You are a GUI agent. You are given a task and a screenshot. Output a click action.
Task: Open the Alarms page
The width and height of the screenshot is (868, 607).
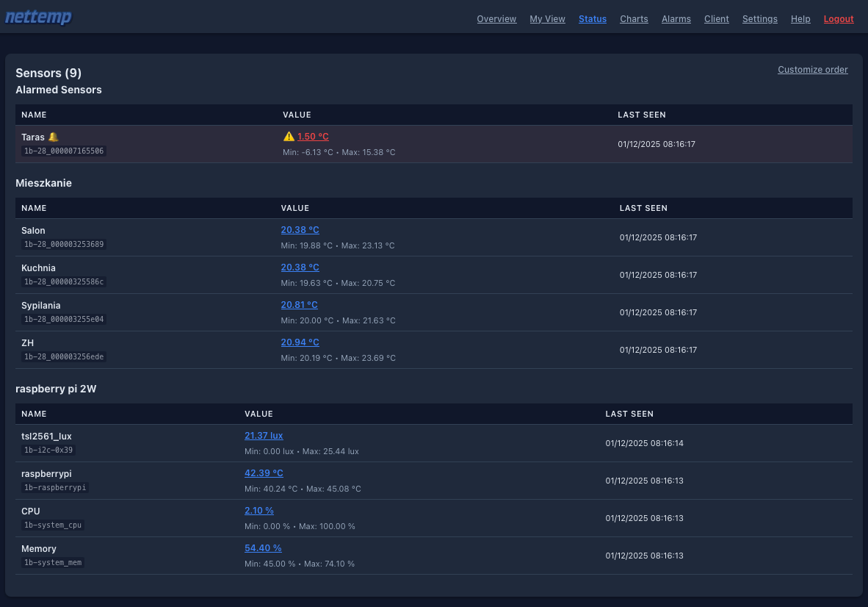click(676, 19)
